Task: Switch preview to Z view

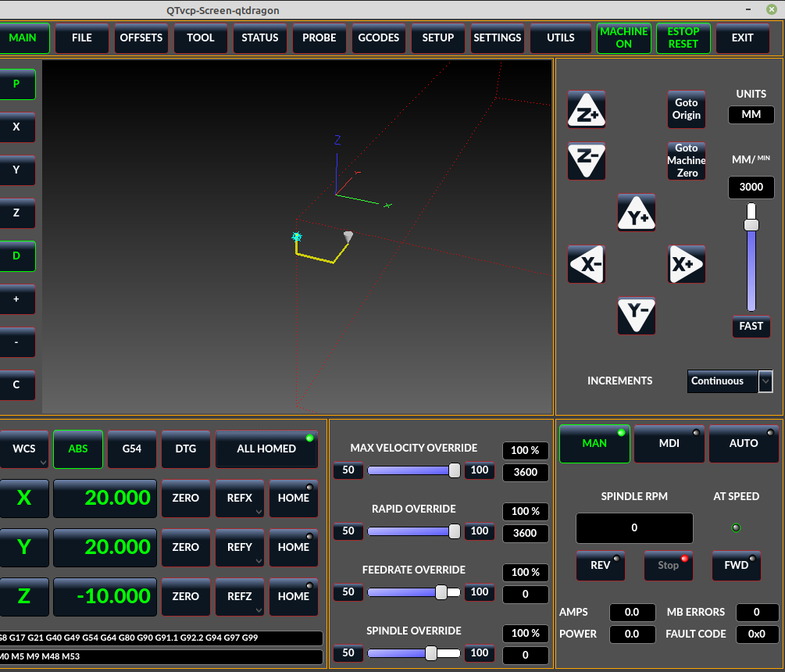Action: [x=16, y=213]
